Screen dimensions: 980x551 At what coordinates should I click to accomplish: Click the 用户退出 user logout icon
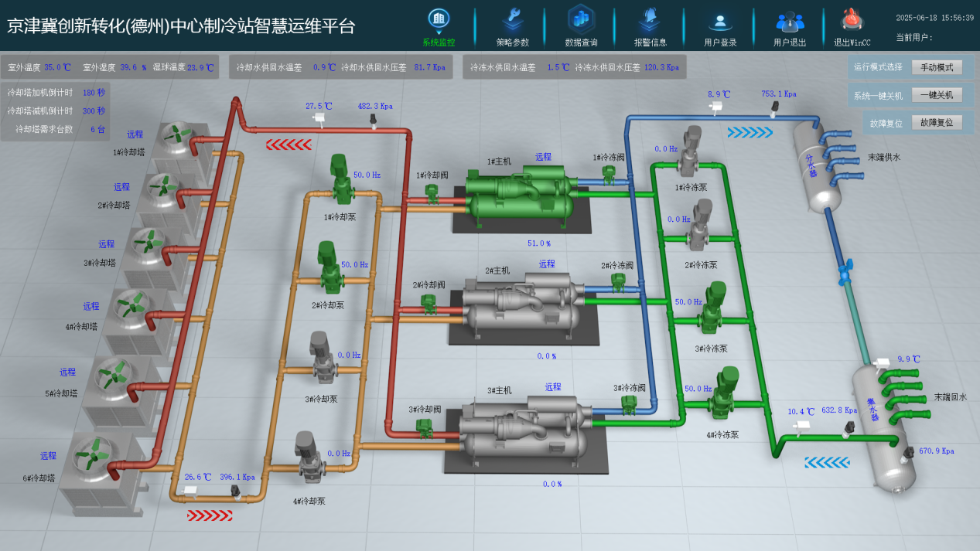pyautogui.click(x=789, y=21)
